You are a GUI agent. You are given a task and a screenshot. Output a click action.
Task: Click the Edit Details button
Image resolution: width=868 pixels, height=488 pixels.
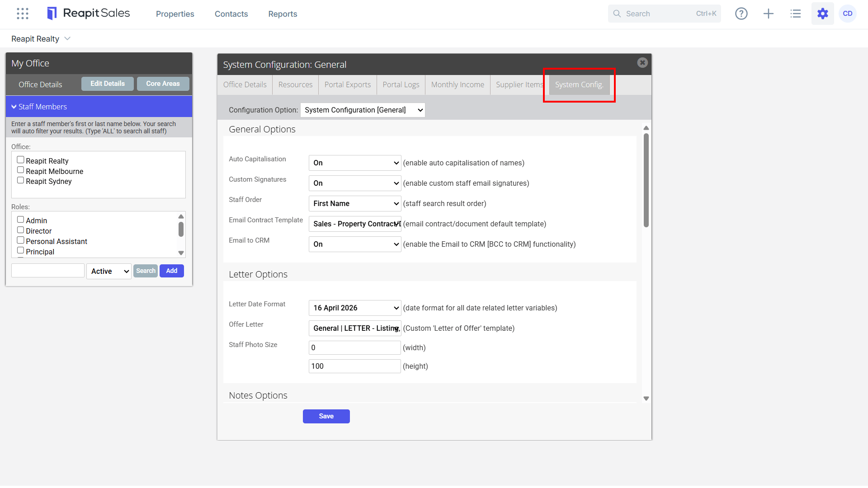click(x=108, y=84)
